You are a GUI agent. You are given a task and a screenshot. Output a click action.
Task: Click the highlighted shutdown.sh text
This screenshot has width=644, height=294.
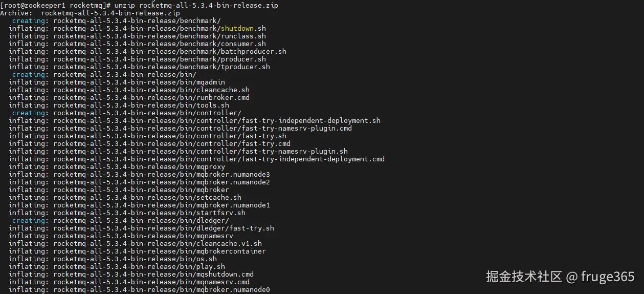click(x=243, y=28)
